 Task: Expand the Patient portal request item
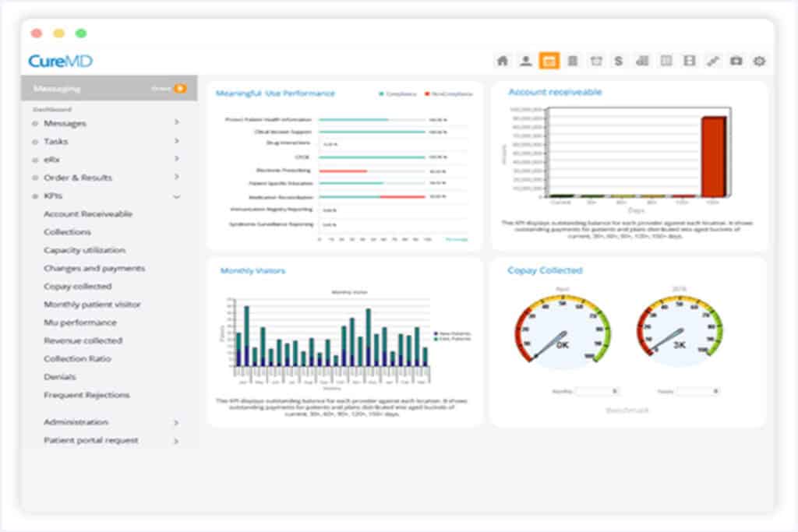click(176, 441)
